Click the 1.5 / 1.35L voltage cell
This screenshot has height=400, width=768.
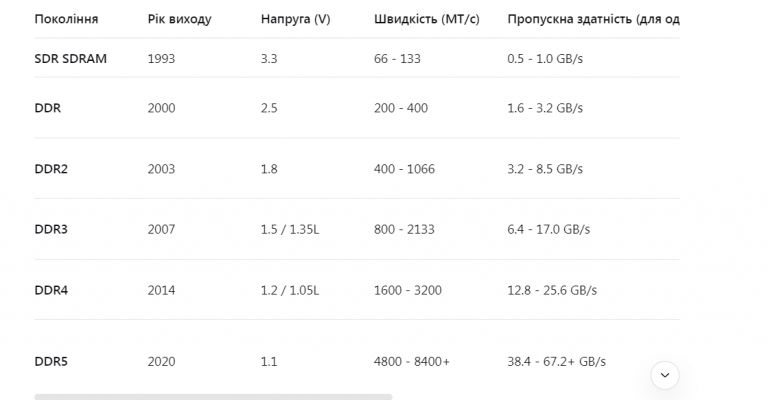click(x=290, y=229)
